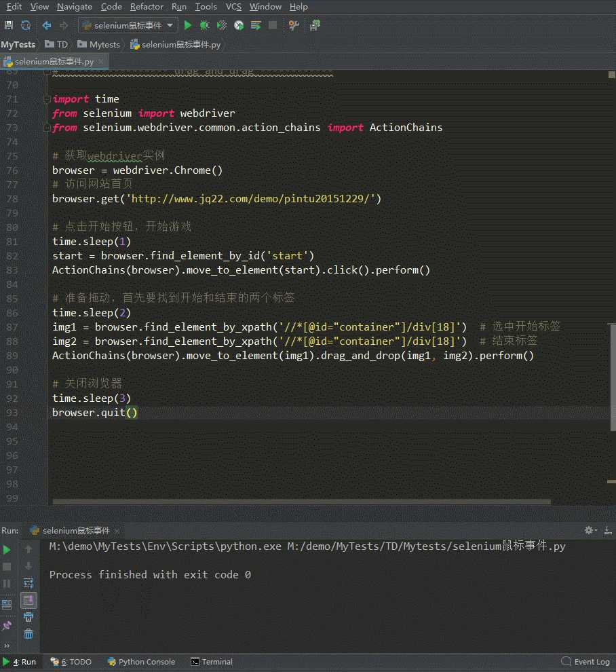The image size is (616, 672).
Task: Click the green Run button in toolbar
Action: tap(188, 25)
